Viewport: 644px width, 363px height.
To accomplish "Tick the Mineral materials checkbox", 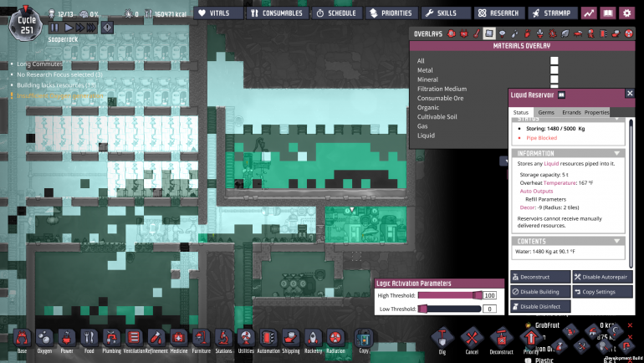I will coord(554,79).
